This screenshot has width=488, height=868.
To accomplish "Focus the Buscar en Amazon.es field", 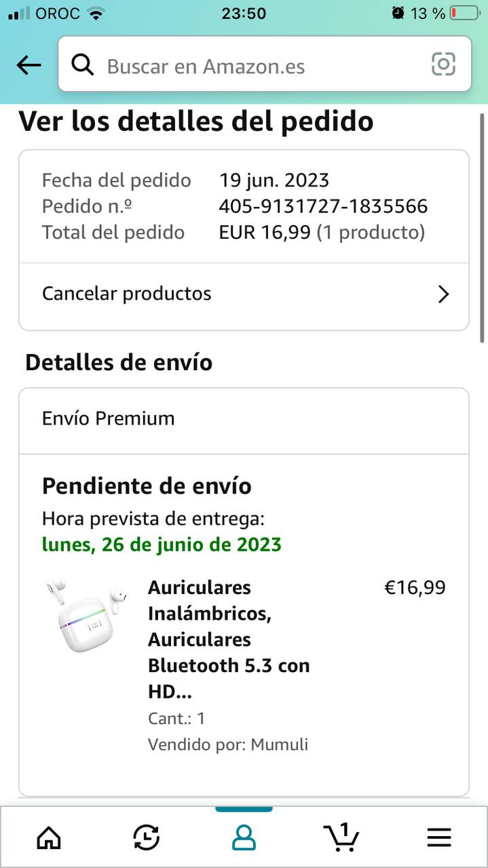I will coord(258,66).
